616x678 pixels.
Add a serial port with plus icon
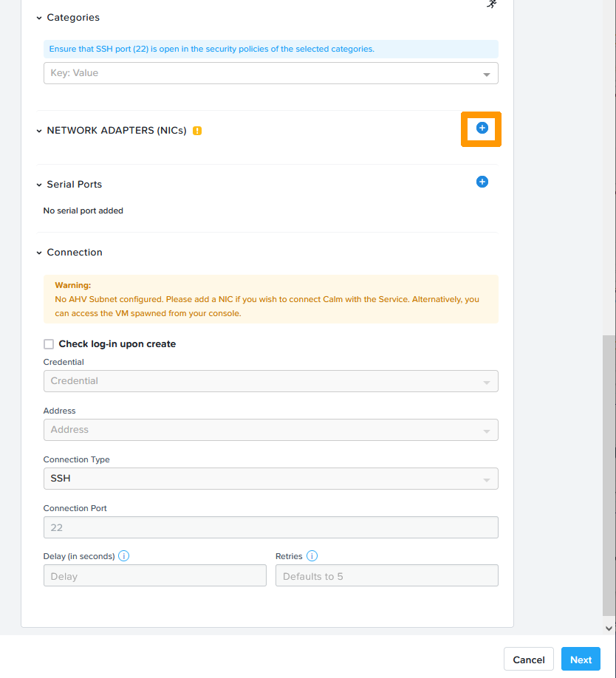(482, 182)
